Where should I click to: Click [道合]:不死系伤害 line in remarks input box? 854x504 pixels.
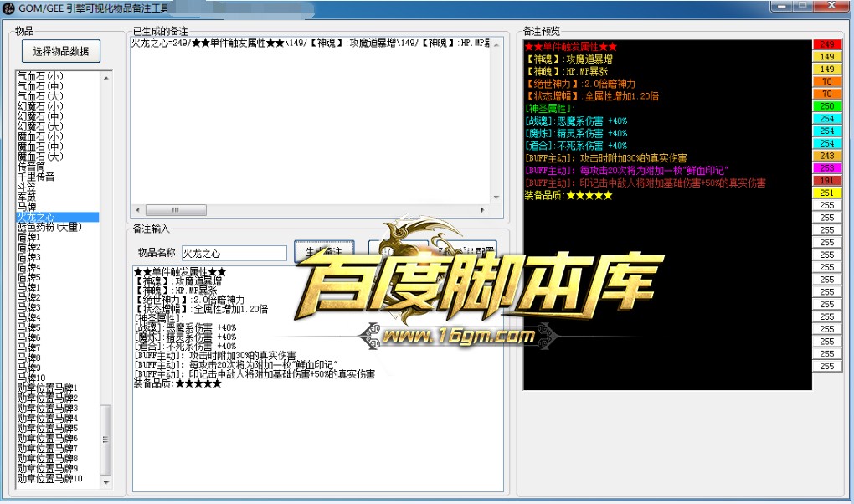click(x=185, y=346)
